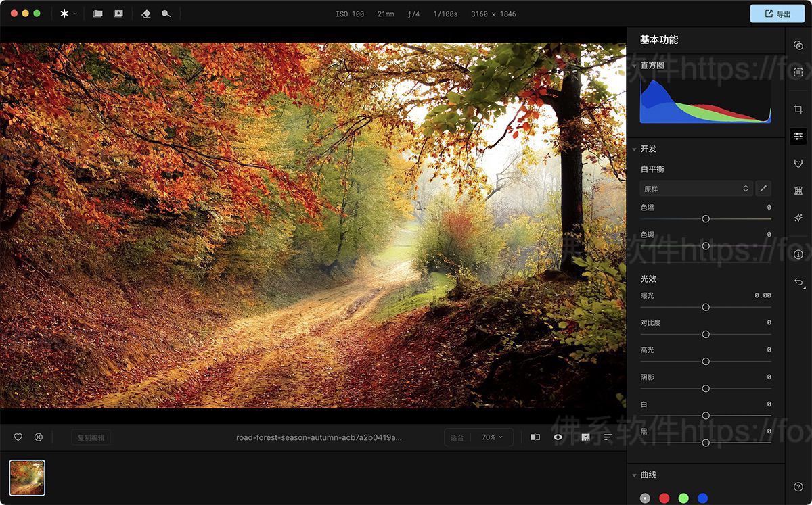Collapse the 直方图 histogram section
812x505 pixels.
[x=652, y=66]
